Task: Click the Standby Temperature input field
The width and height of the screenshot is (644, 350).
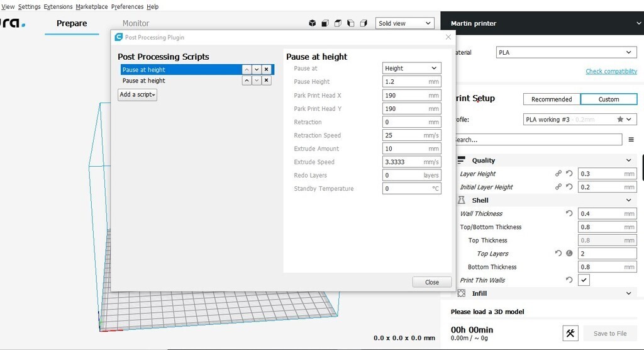Action: [x=411, y=189]
